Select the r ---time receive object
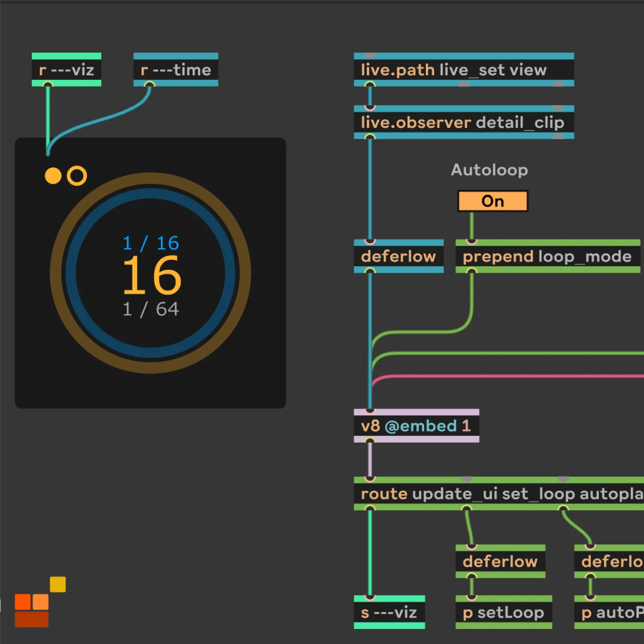The width and height of the screenshot is (644, 644). coord(175,70)
